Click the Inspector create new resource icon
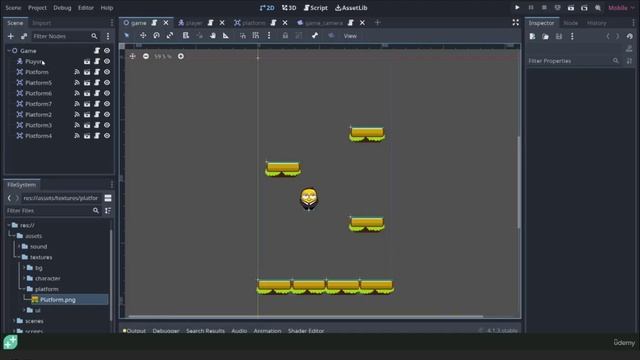This screenshot has width=640, height=360. (532, 36)
